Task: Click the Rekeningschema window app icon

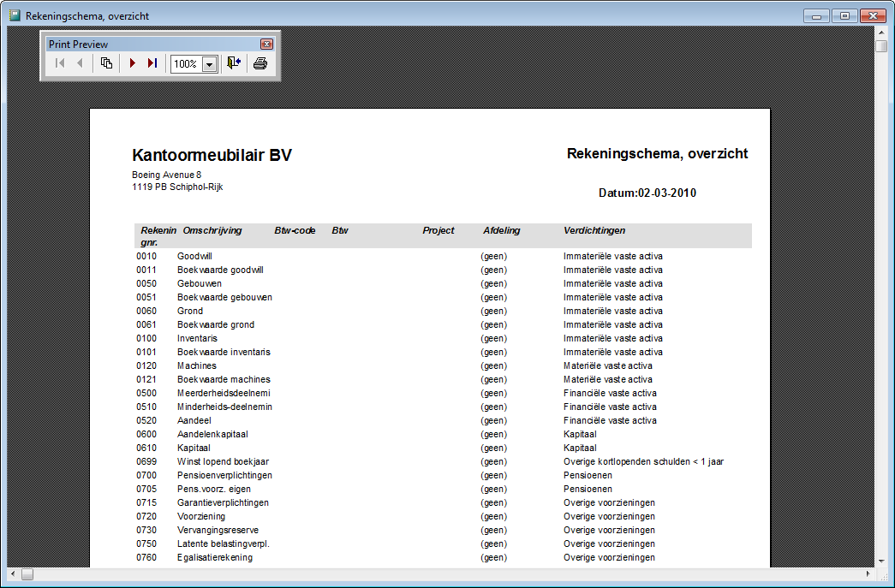Action: coord(15,15)
